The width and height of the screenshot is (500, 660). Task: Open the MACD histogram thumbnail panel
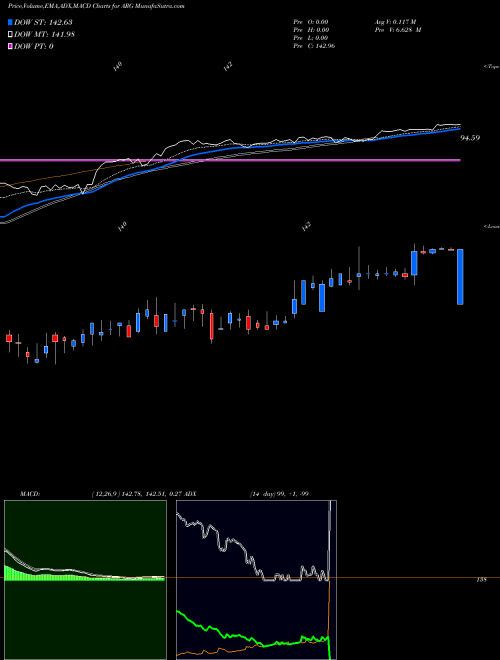[85, 580]
